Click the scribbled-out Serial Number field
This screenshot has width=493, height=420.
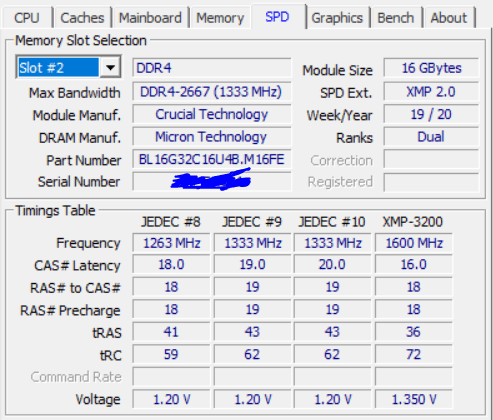212,181
